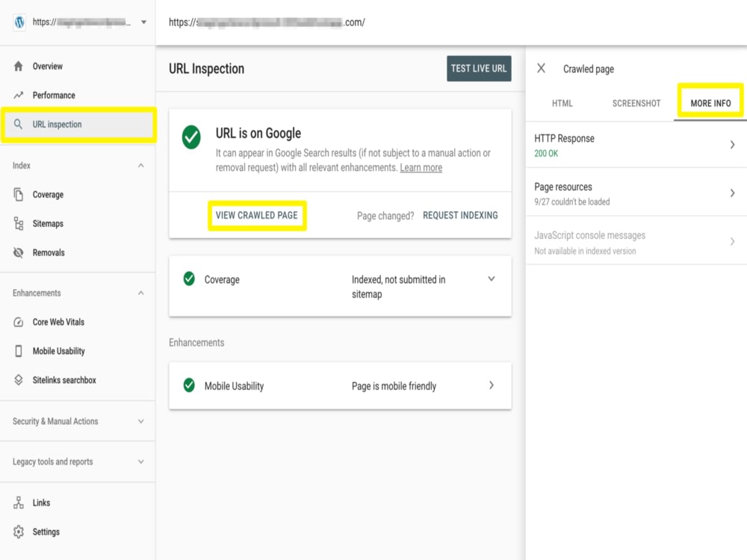Image resolution: width=747 pixels, height=560 pixels.
Task: Click the Links network icon
Action: [x=18, y=503]
